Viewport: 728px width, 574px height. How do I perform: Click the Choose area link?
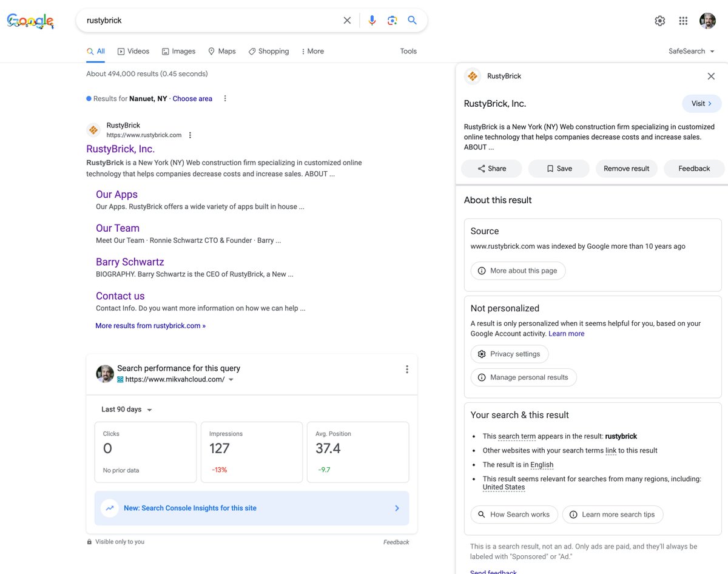pos(192,98)
